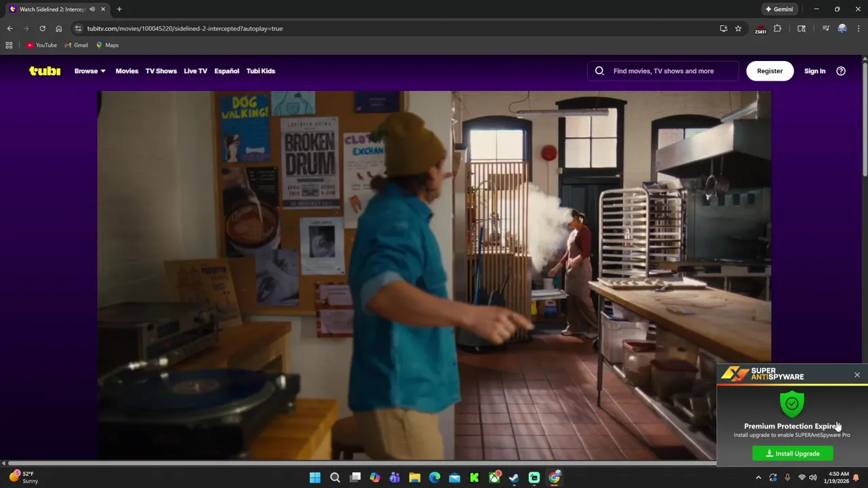This screenshot has height=488, width=868.
Task: Click the Gemini button
Action: click(x=779, y=9)
